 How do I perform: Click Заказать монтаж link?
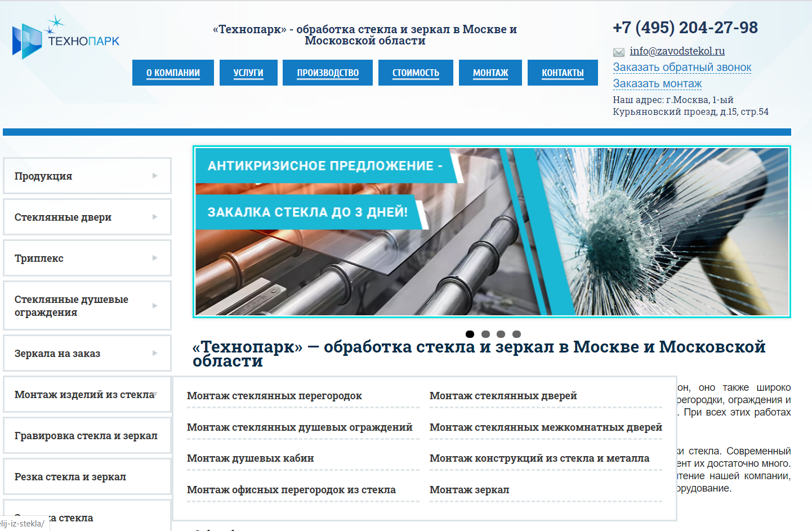pyautogui.click(x=657, y=83)
